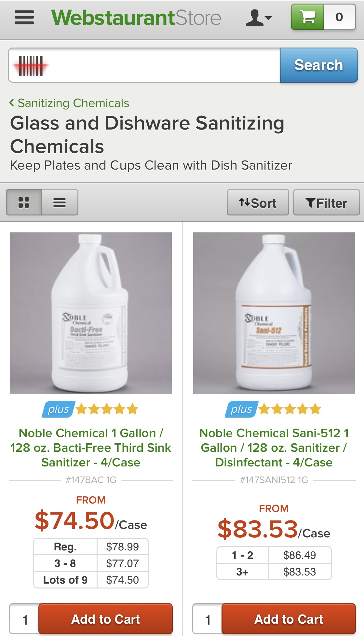The image size is (364, 636).
Task: Open Noble Chemical Sani-512 product title link
Action: click(274, 448)
